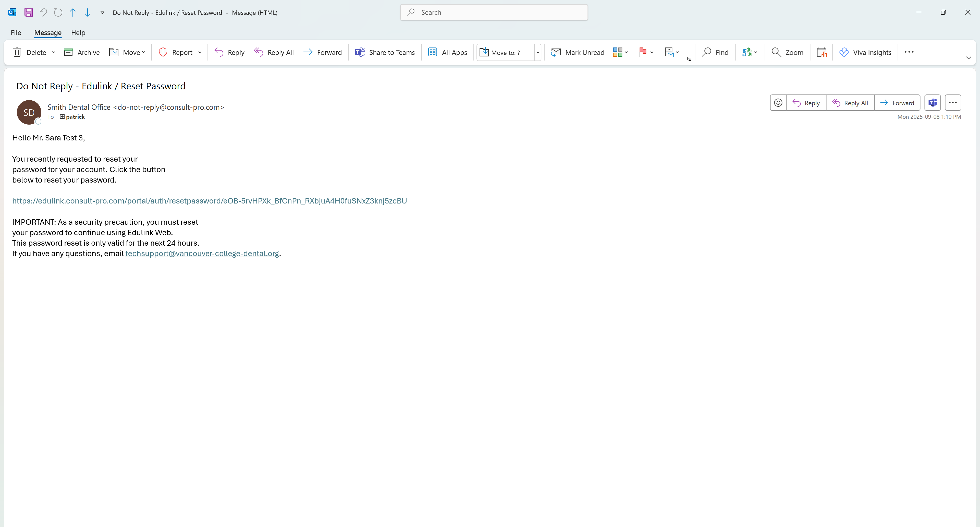Switch to the Message tab
Screen dimensions: 980x527
click(48, 32)
